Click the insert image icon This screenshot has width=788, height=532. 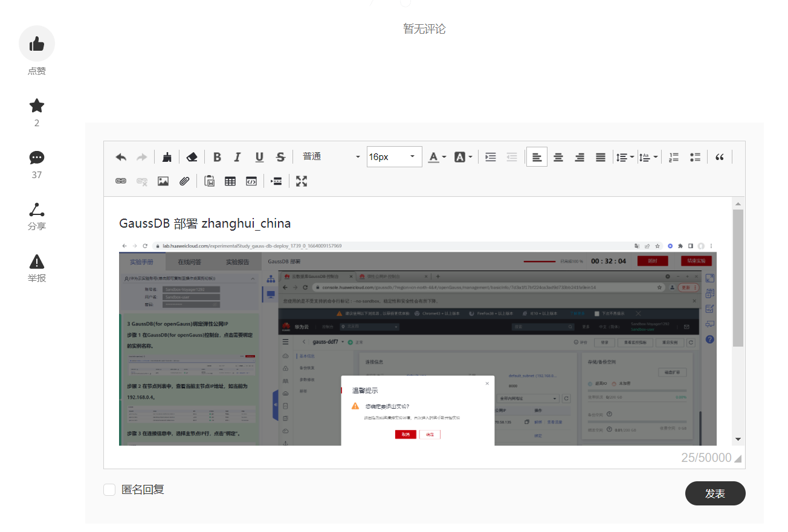click(163, 181)
